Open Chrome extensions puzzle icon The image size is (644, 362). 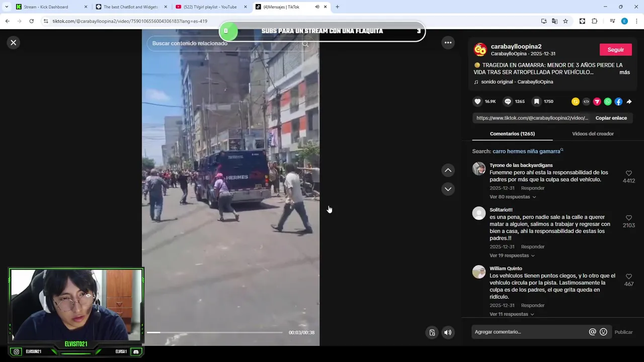595,21
